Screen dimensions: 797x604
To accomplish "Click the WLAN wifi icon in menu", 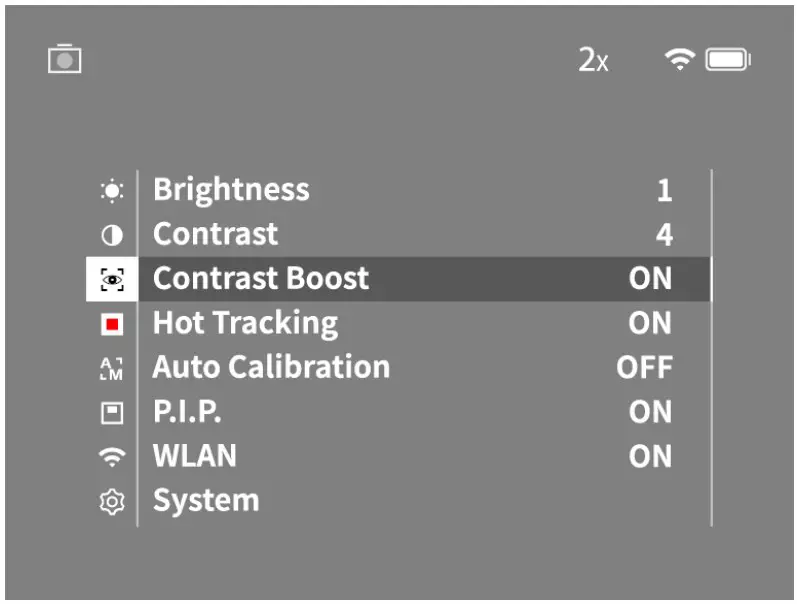I will 112,456.
